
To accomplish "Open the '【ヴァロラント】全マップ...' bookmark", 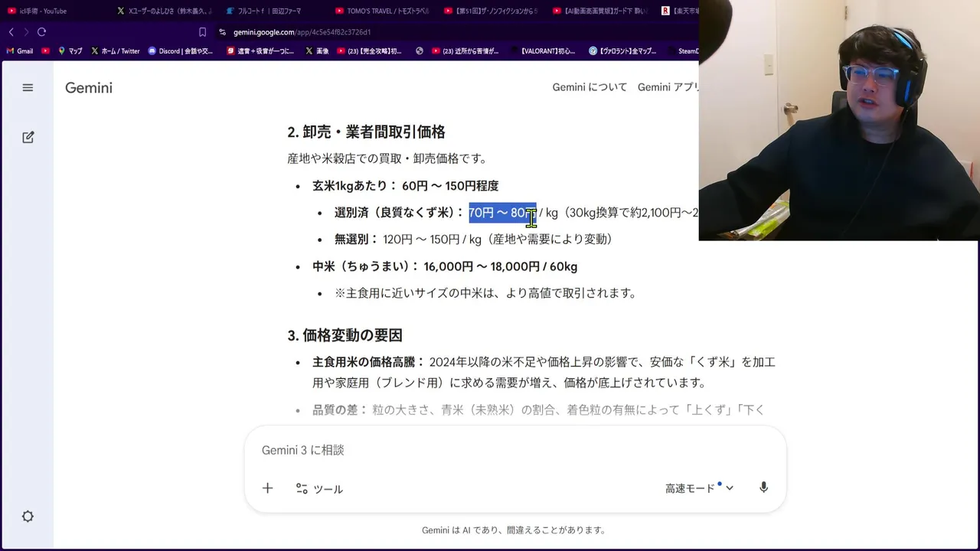I will pyautogui.click(x=622, y=51).
